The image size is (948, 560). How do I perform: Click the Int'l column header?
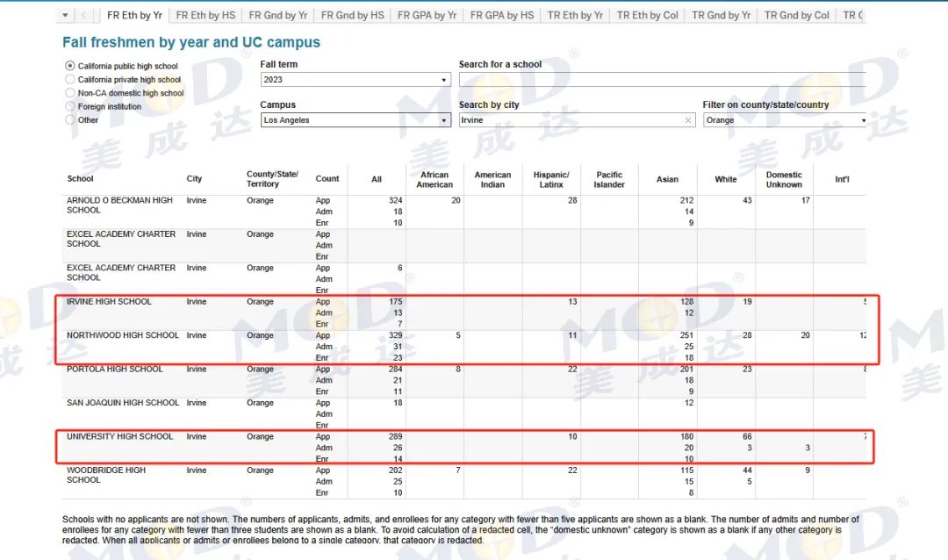[x=842, y=179]
